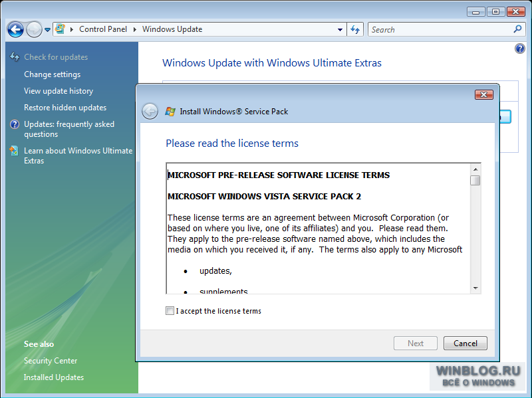Open Restore hidden updates
Viewport: 532px width, 398px height.
point(65,108)
